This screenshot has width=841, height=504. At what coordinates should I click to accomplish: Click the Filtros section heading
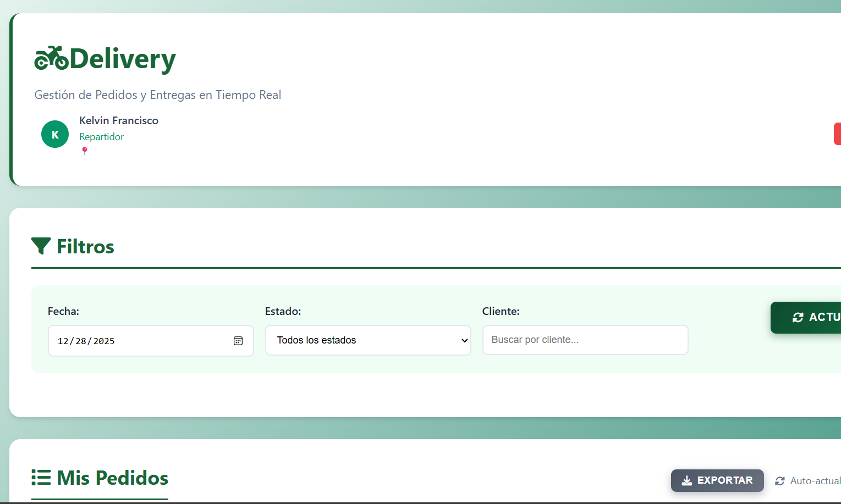pos(85,247)
